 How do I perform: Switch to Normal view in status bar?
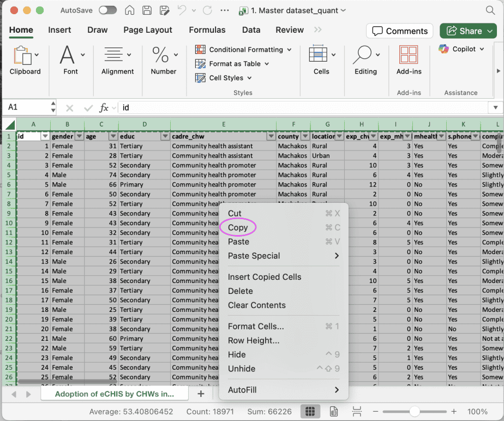click(x=310, y=411)
